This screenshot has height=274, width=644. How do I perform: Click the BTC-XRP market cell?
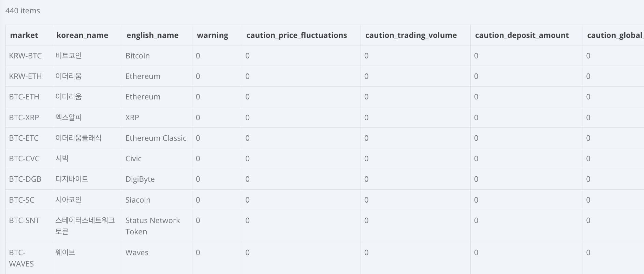(x=24, y=118)
